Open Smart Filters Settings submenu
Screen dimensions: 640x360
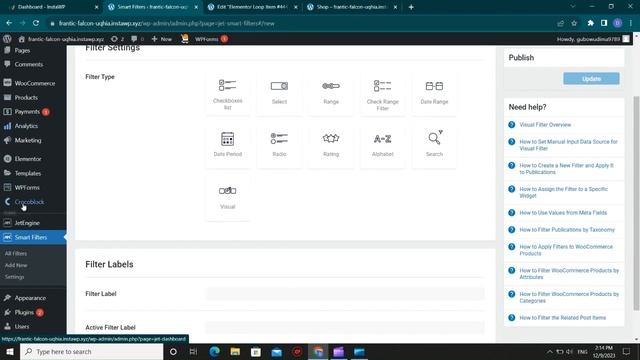pyautogui.click(x=15, y=277)
